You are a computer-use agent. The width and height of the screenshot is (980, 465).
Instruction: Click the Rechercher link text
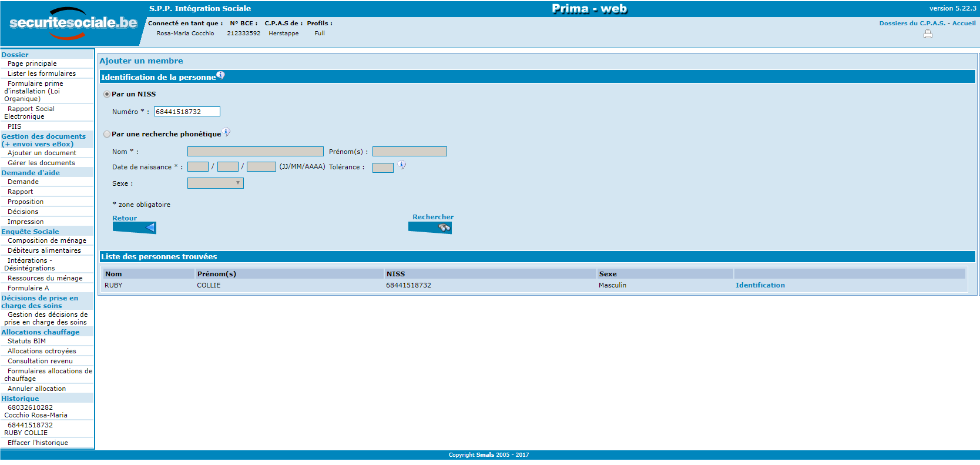pos(433,217)
